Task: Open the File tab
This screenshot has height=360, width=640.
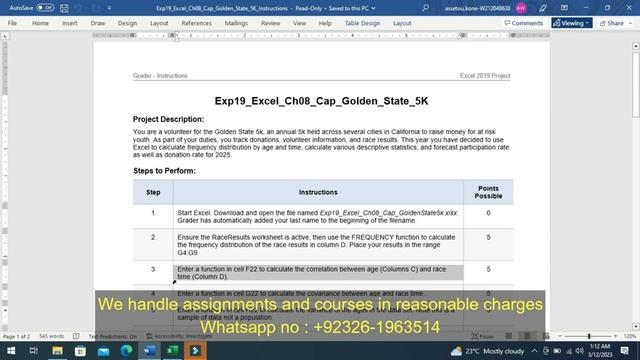Action: pyautogui.click(x=12, y=23)
